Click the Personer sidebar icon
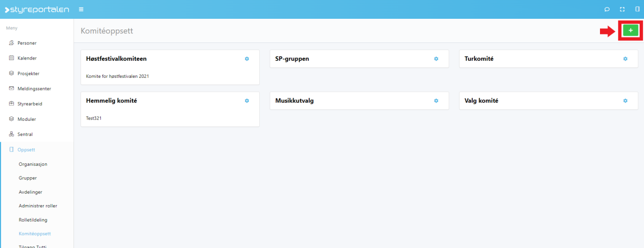 (x=12, y=42)
